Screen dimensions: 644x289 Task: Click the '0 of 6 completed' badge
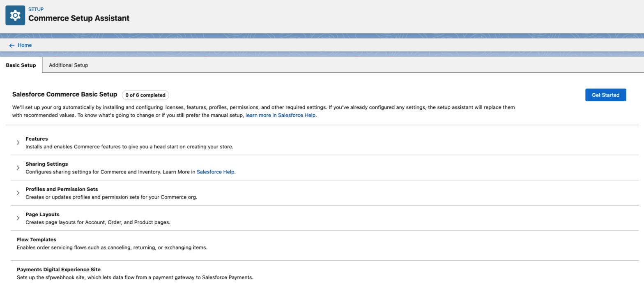145,95
